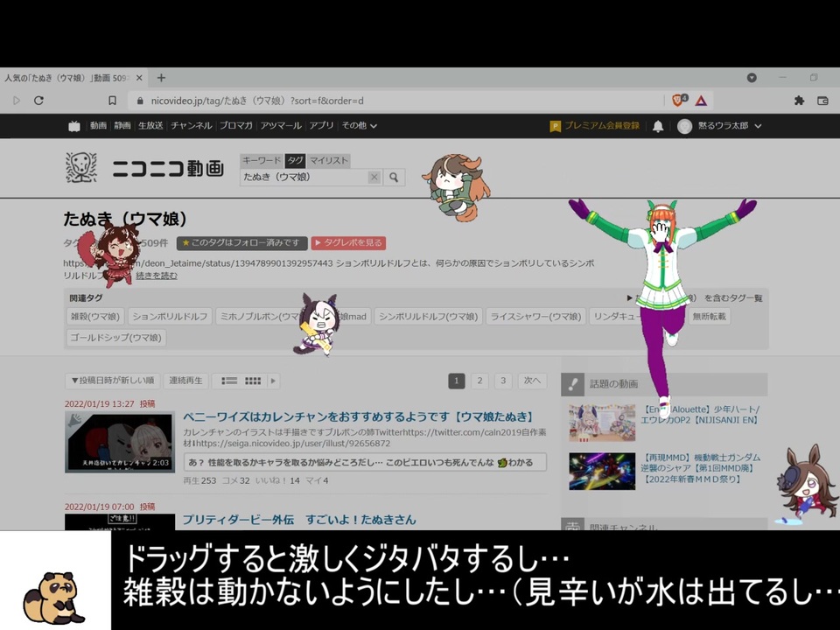Open a new browser tab with the plus icon

161,78
